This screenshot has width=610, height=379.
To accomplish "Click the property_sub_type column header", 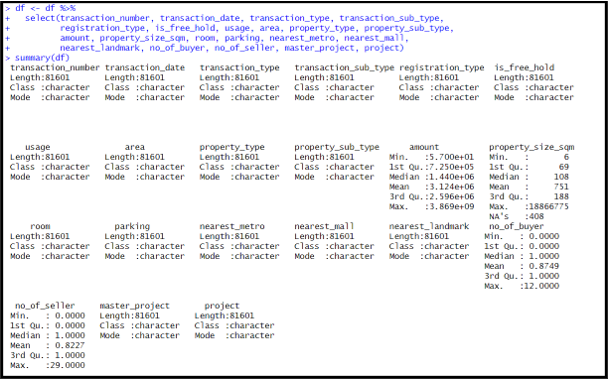I will click(337, 147).
